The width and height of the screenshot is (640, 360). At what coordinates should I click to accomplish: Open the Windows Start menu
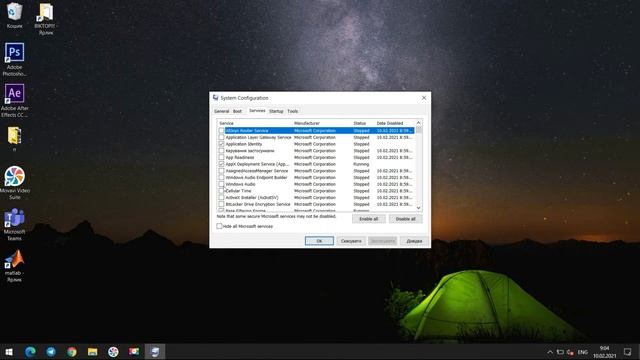click(x=9, y=352)
